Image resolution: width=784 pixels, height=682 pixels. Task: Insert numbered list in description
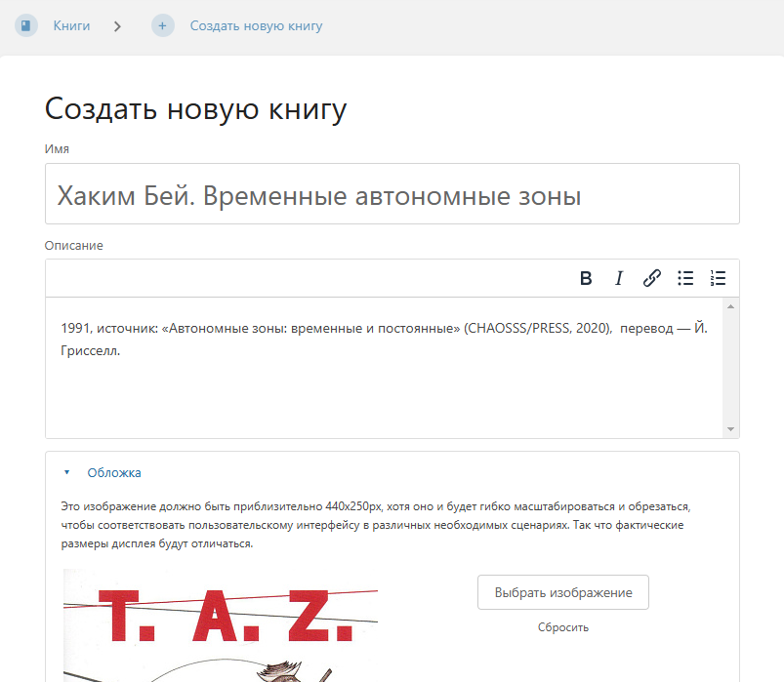pos(718,278)
